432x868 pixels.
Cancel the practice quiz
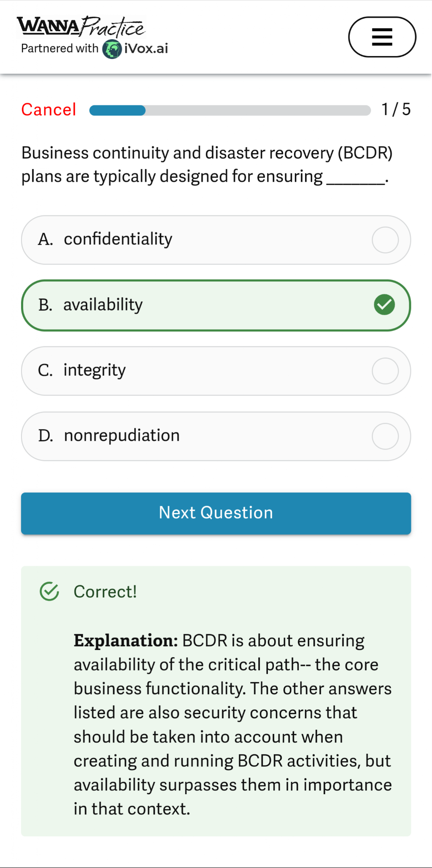[48, 109]
